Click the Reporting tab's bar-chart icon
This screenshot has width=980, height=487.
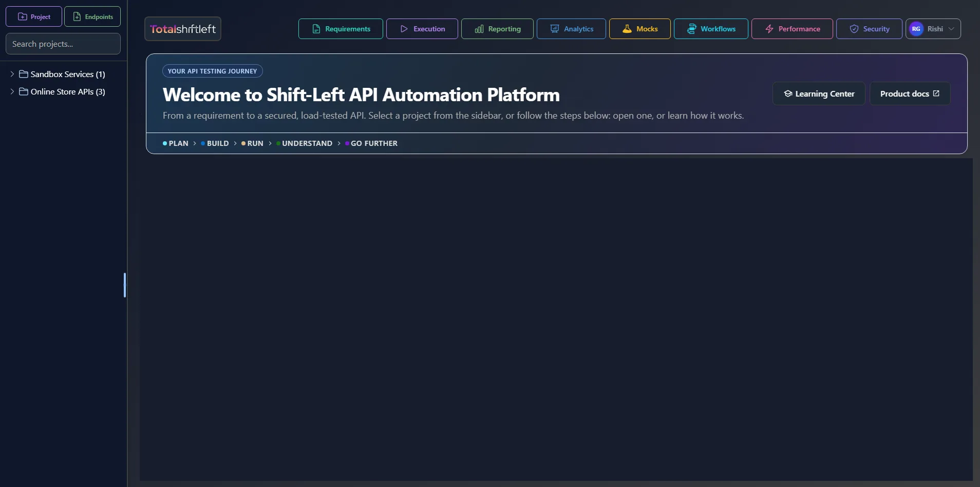479,29
